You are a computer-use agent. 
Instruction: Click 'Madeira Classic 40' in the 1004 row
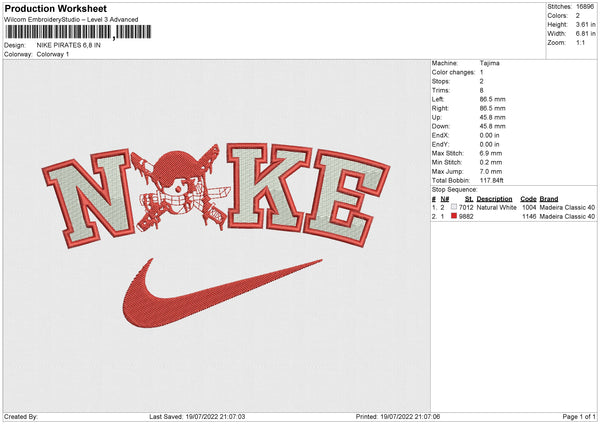(567, 207)
